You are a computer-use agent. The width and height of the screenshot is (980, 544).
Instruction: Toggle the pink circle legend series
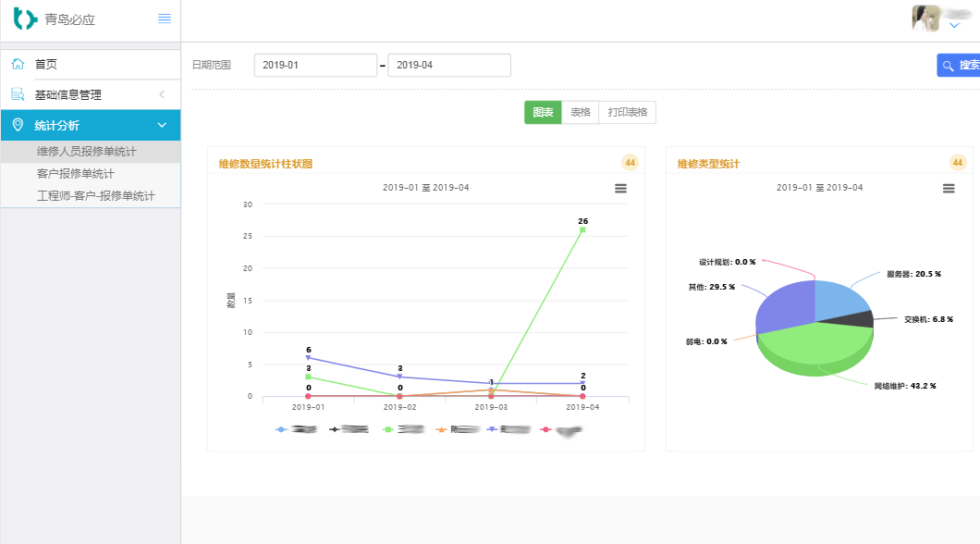tap(562, 429)
